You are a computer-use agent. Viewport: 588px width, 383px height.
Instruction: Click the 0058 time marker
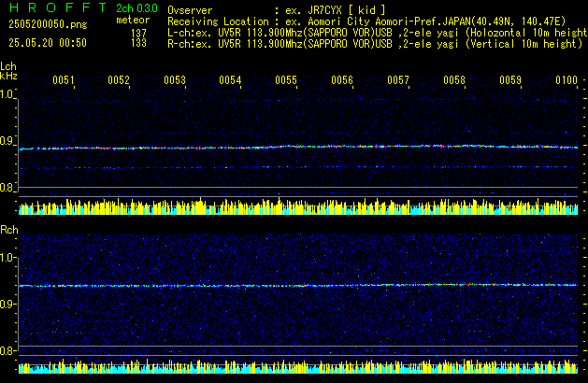pyautogui.click(x=454, y=79)
